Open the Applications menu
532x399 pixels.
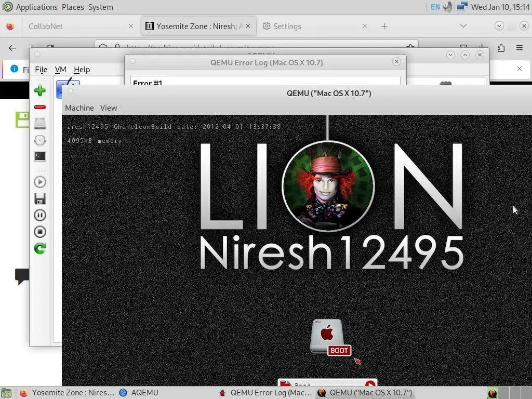tap(37, 7)
